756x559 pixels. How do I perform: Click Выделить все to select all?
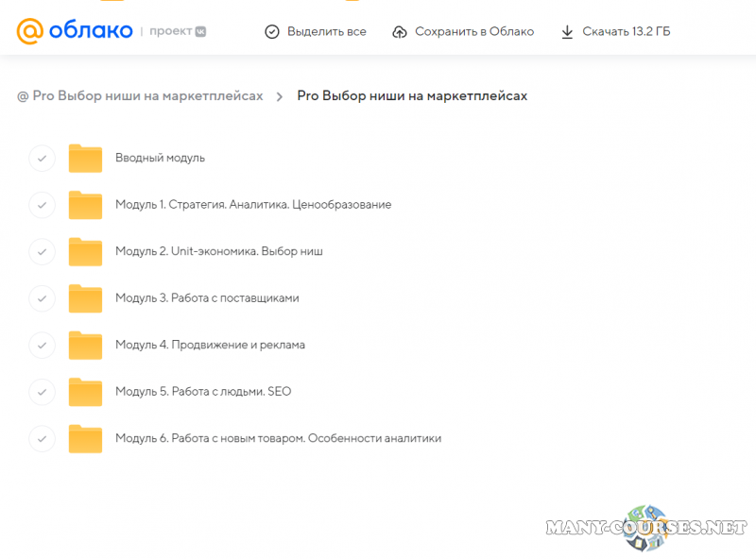[x=316, y=32]
